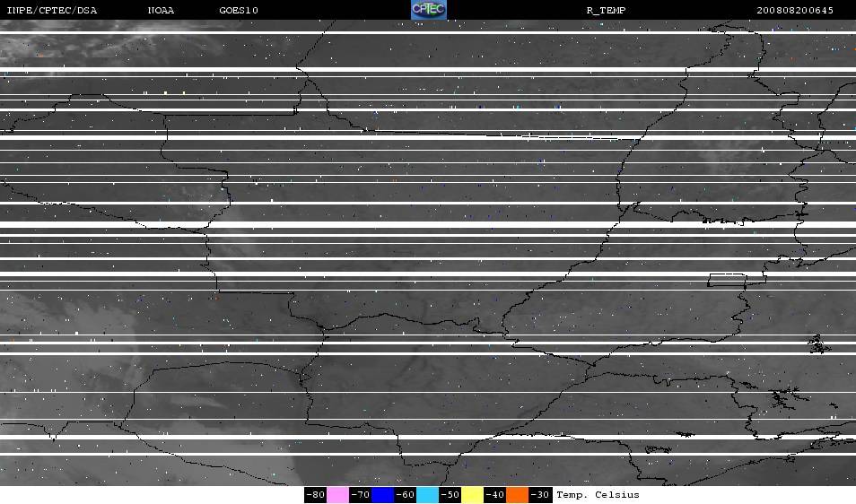
Task: Click the NOAA label in the header
Action: pos(161,11)
